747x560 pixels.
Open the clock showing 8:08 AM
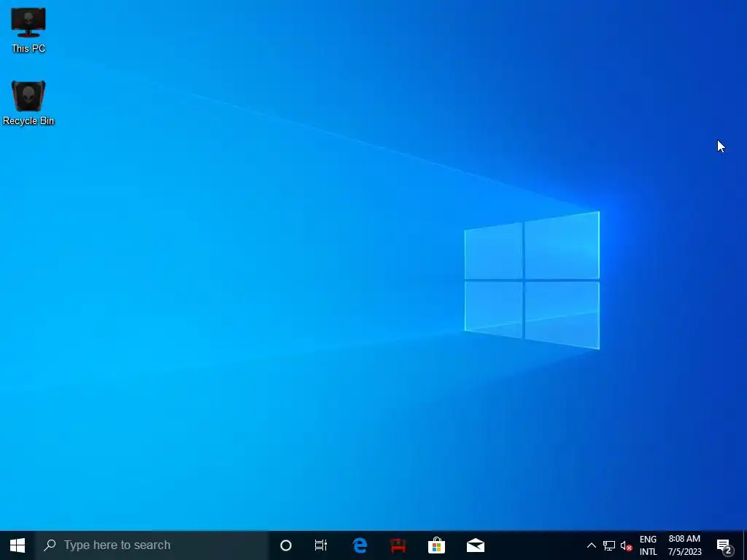click(x=684, y=545)
